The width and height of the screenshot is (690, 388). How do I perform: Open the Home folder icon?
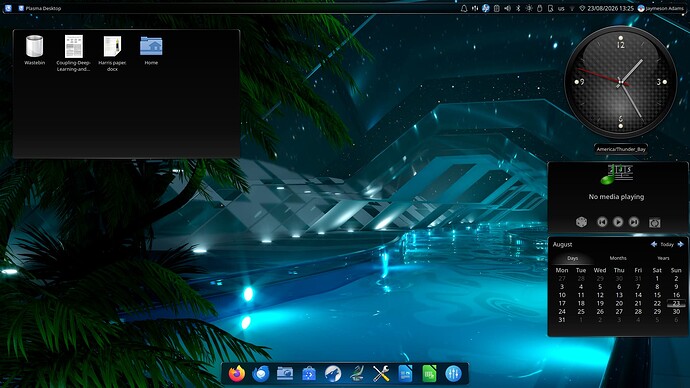[151, 50]
